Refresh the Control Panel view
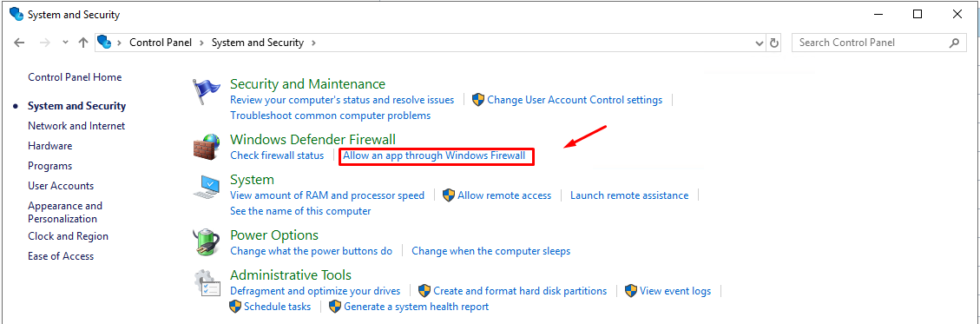Viewport: 980px width, 324px height. 774,43
